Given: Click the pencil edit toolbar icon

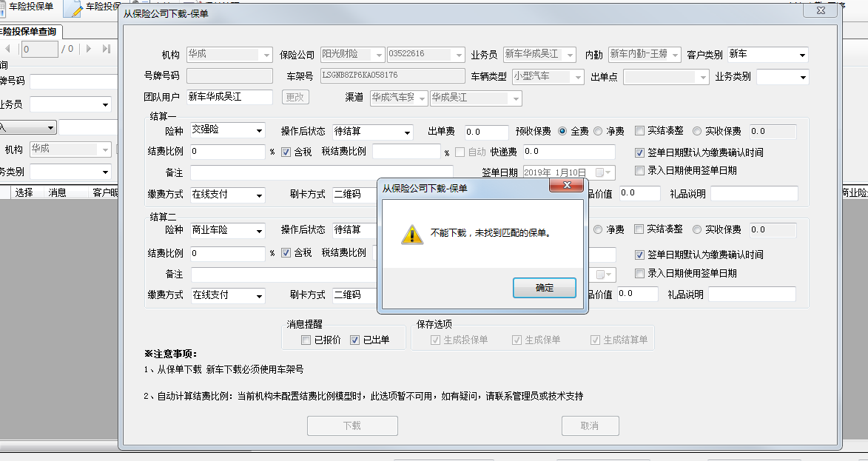Looking at the screenshot, I should pyautogui.click(x=73, y=7).
